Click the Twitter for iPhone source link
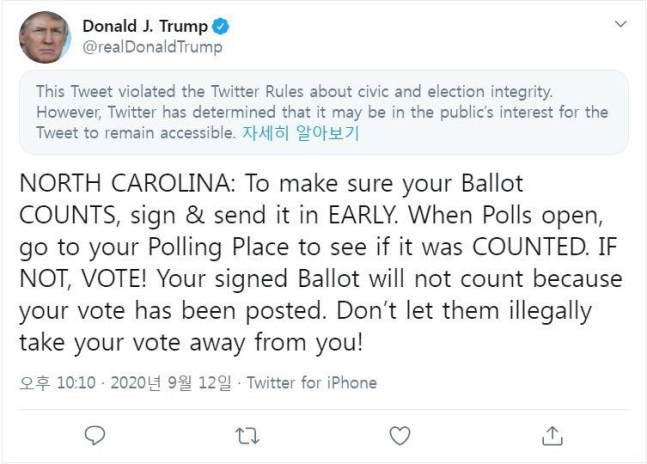The image size is (647, 464). pos(312,383)
